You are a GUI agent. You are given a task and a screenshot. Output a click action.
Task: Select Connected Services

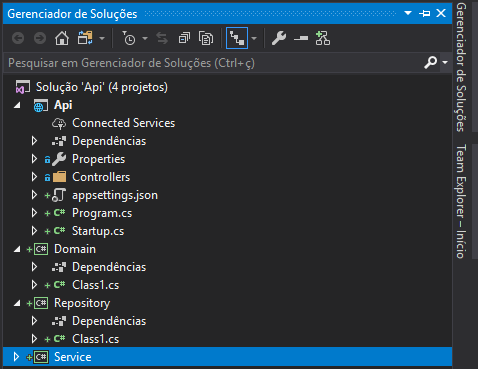click(124, 123)
